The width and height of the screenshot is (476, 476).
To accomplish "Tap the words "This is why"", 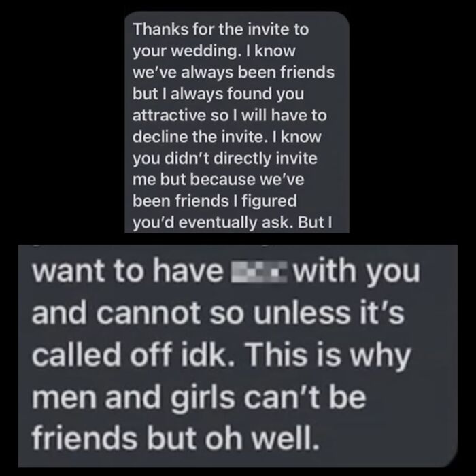I will 328,356.
